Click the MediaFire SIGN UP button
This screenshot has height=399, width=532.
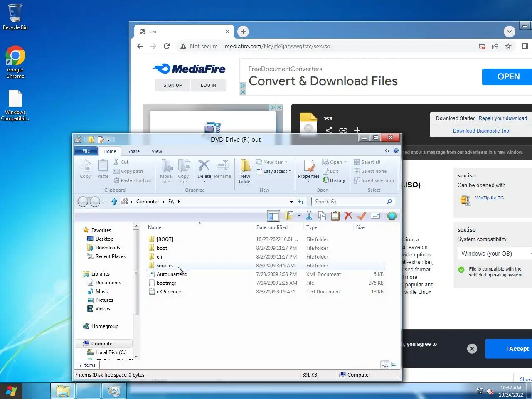pos(172,85)
